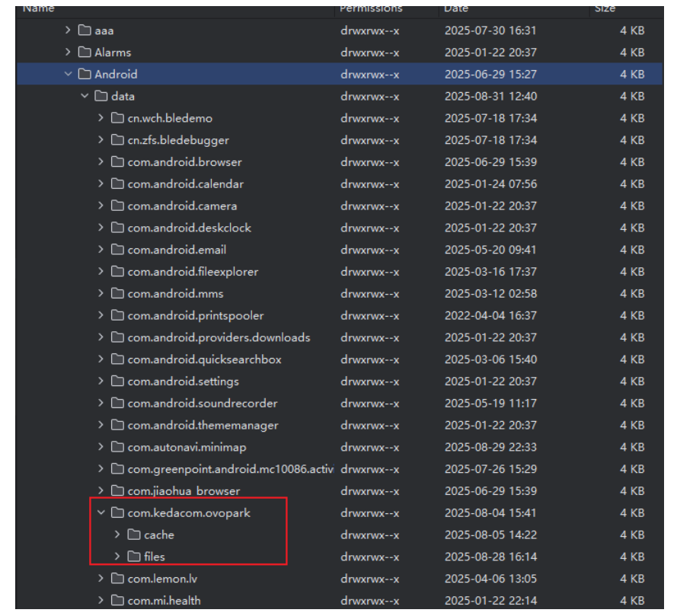Click the Android folder icon

click(x=85, y=75)
